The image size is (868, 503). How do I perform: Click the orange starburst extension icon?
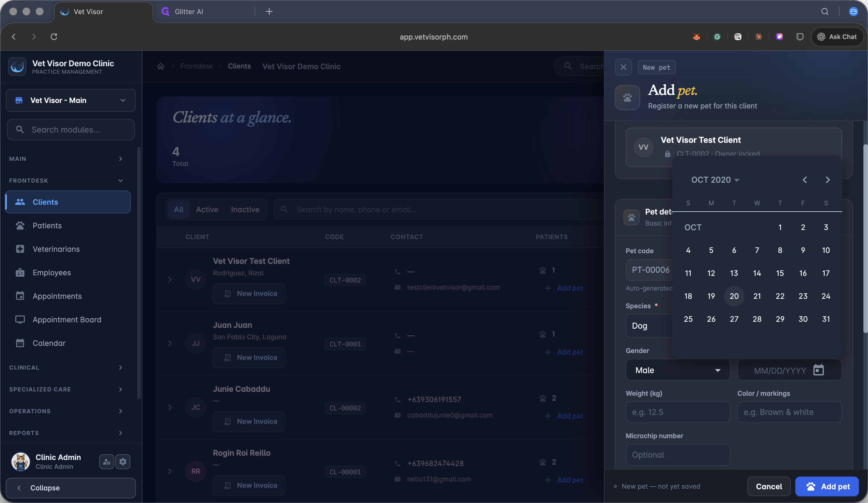pos(758,37)
